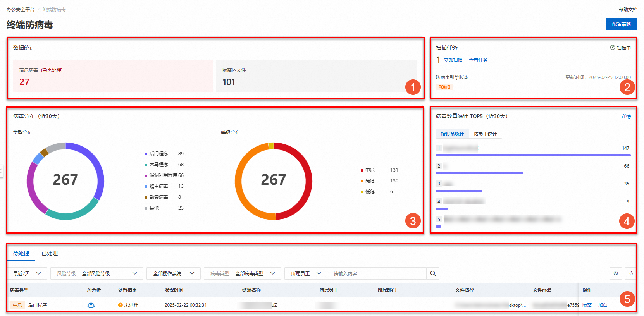Click the search content input field
Screen dimensions: 644x316
(x=377, y=273)
